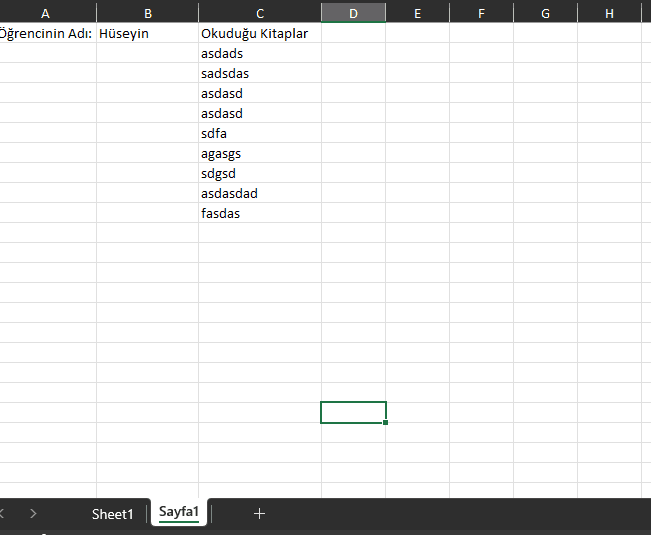Click the previous sheet navigation arrow
651x535 pixels.
(x=3, y=513)
